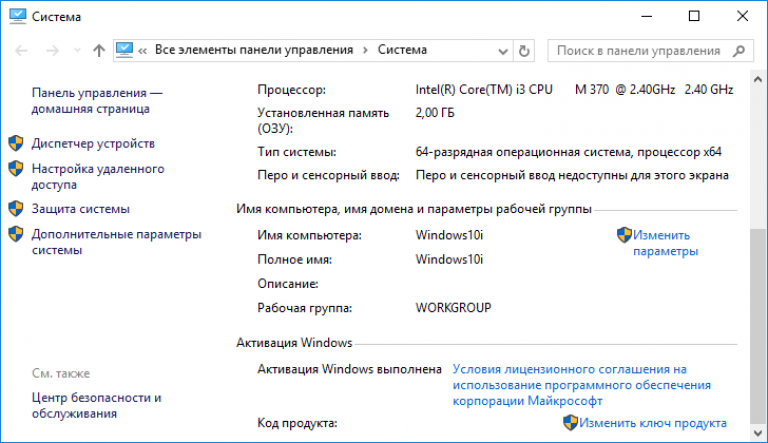Click the '2,00 ГБ' memory value
768x443 pixels.
click(x=435, y=113)
